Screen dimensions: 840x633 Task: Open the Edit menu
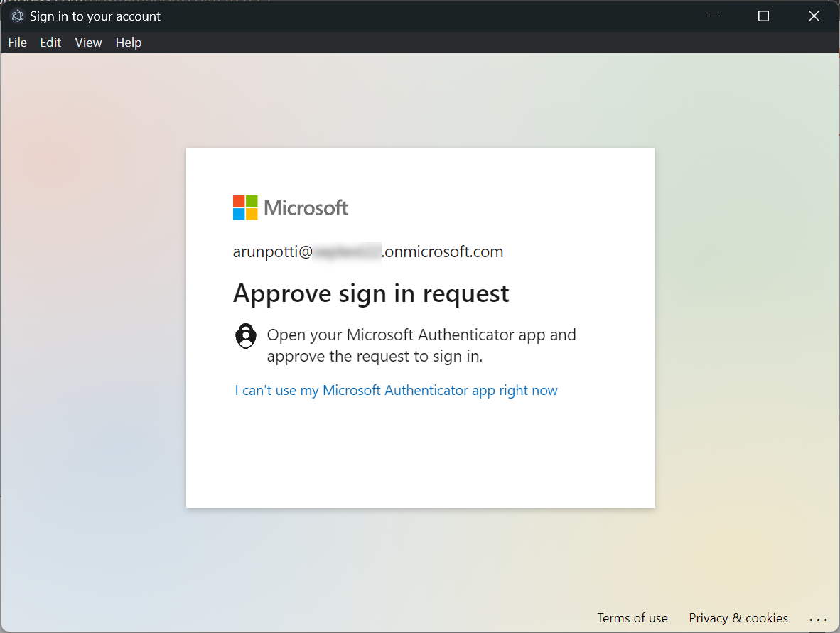(50, 43)
